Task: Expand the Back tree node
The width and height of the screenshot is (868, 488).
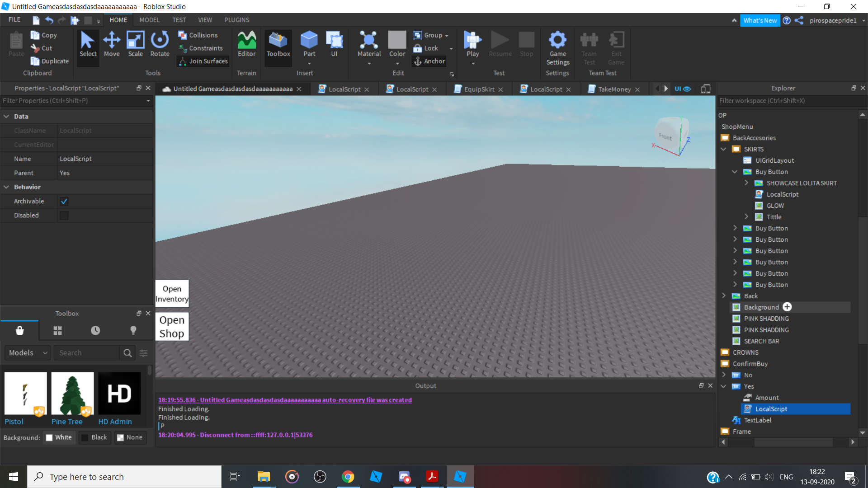Action: pyautogui.click(x=724, y=296)
